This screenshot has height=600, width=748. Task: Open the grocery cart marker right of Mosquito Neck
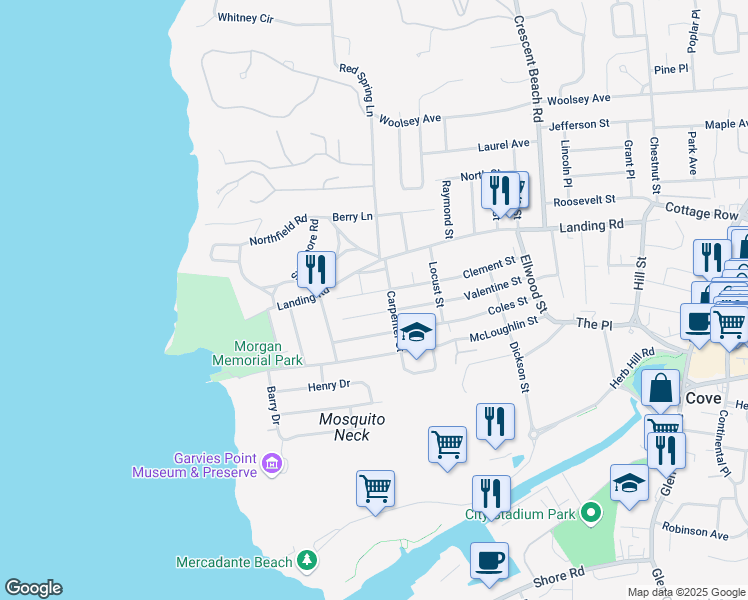(447, 446)
